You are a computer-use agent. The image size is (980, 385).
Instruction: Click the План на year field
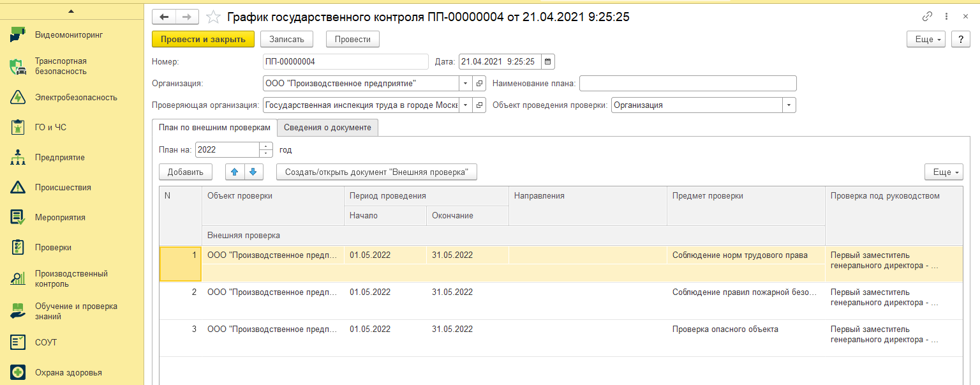(228, 149)
